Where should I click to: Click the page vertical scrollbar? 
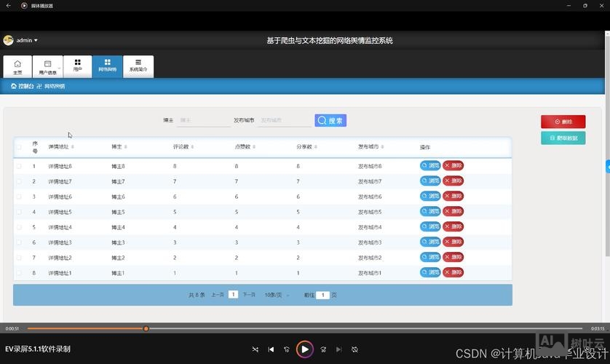coord(607,146)
